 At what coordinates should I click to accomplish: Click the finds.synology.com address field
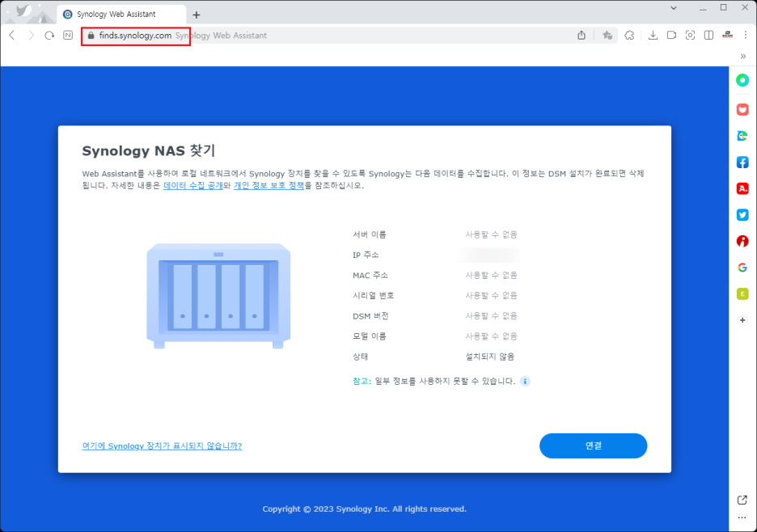pos(135,36)
